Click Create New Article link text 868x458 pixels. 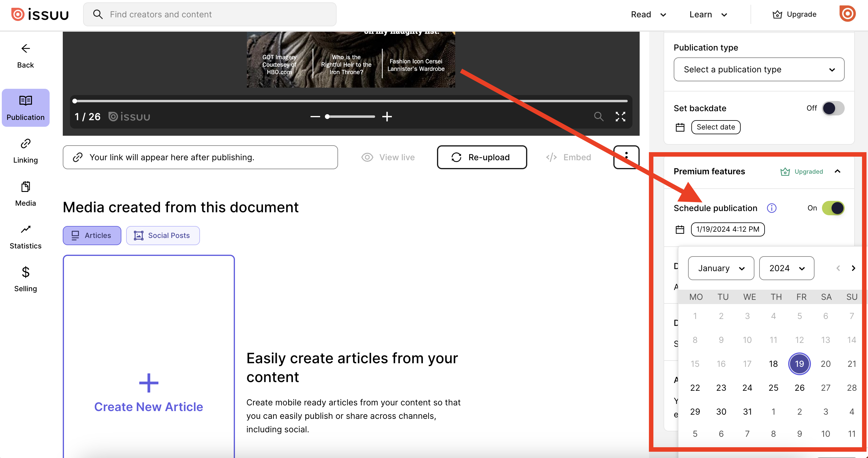click(x=149, y=407)
